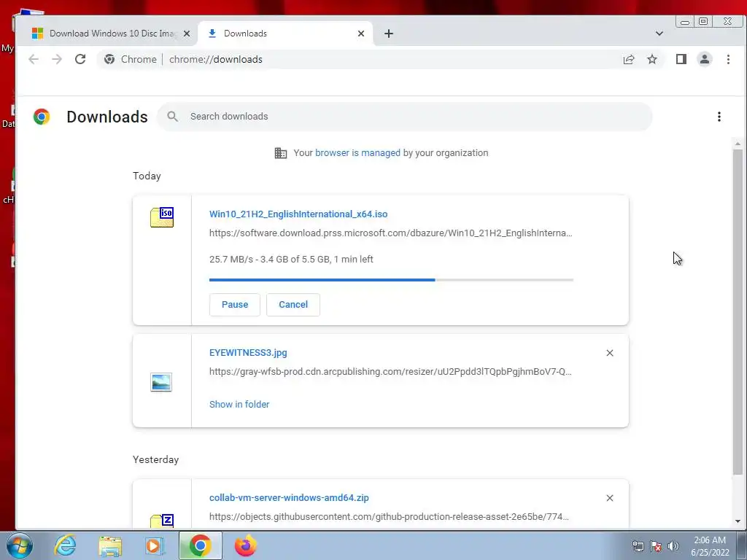
Task: Click the EYEWITNESS3 arcpublishing source URL
Action: 390,372
